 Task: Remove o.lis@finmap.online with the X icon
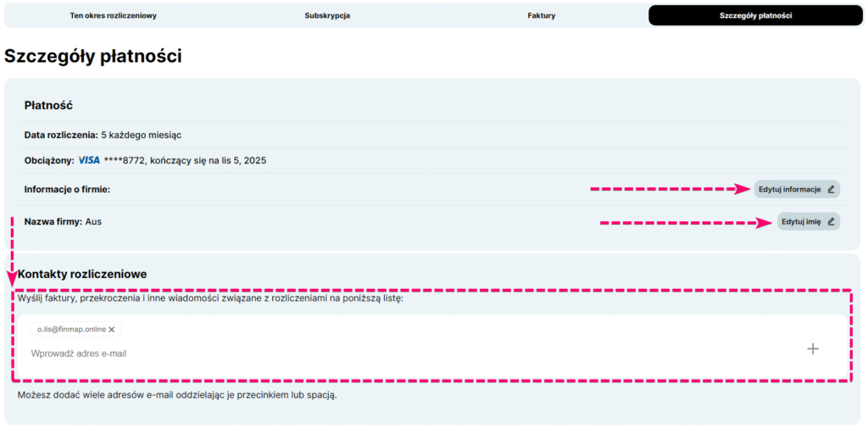112,329
